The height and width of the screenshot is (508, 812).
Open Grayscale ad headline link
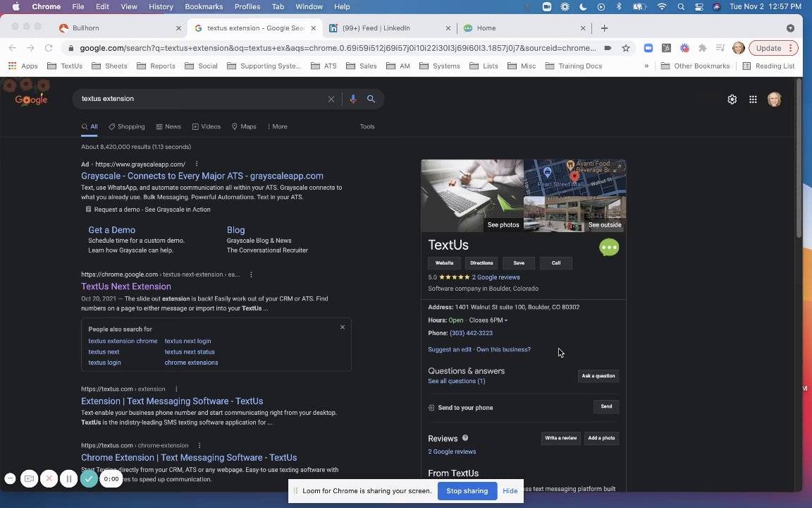click(x=202, y=176)
